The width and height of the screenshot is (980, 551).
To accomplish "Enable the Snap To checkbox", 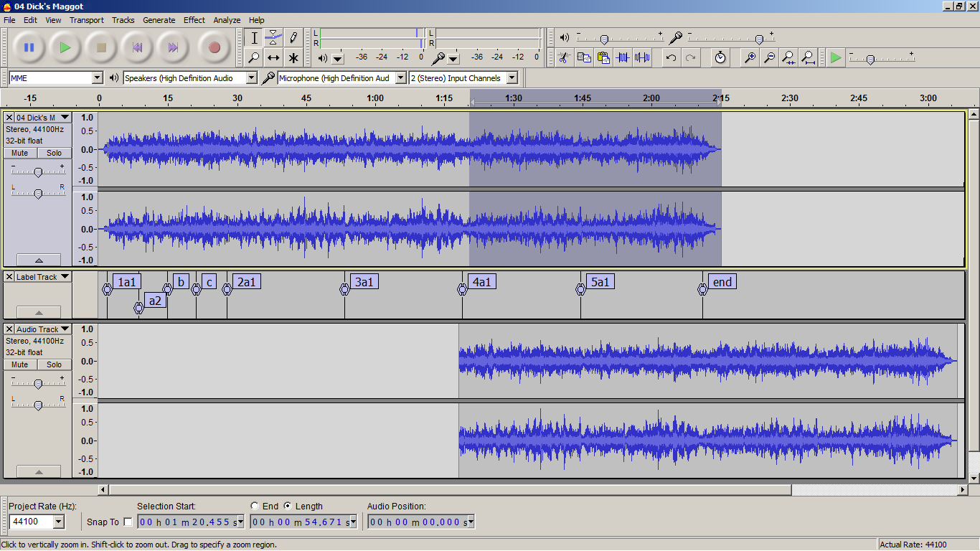I will (x=128, y=522).
